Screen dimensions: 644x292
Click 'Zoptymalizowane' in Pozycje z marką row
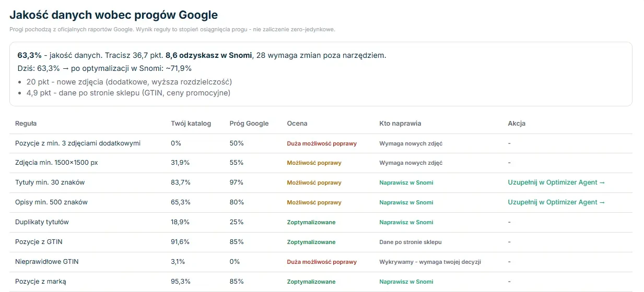pos(311,282)
